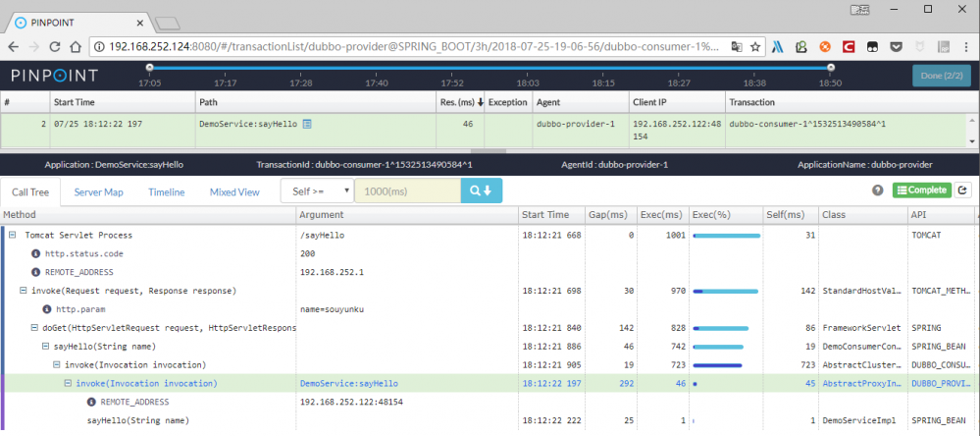Open the blue double-slash extension icon
The image size is (980, 436).
point(778,46)
